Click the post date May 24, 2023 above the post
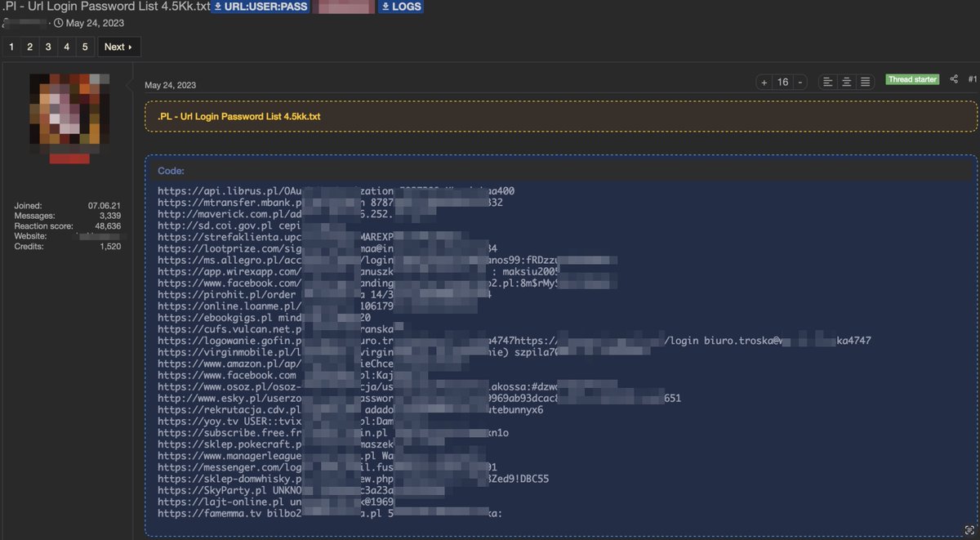This screenshot has height=540, width=980. point(170,85)
